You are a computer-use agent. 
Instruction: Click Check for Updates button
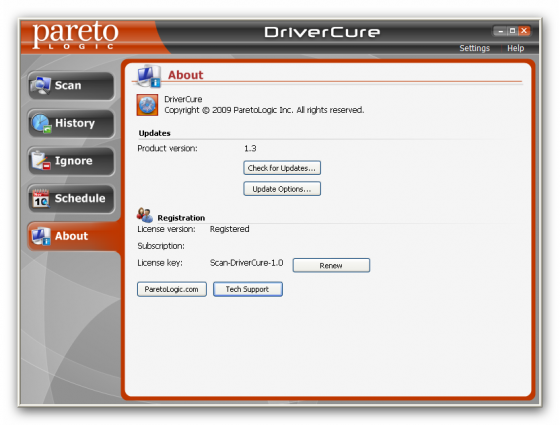point(282,168)
